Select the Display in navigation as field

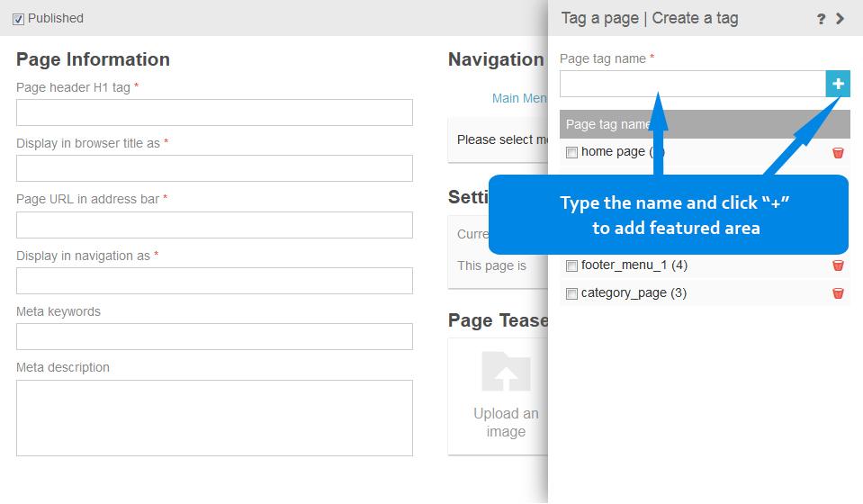pos(214,281)
